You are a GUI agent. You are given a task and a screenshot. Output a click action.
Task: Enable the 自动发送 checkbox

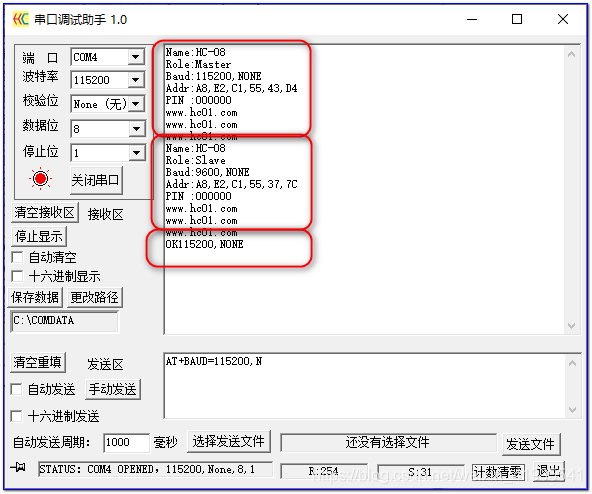coord(16,389)
